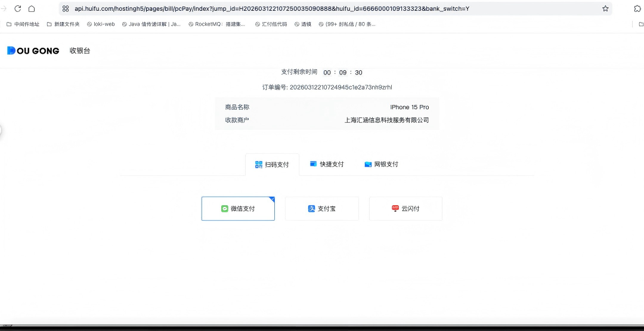
Task: Select 支付宝 payment option
Action: (322, 209)
